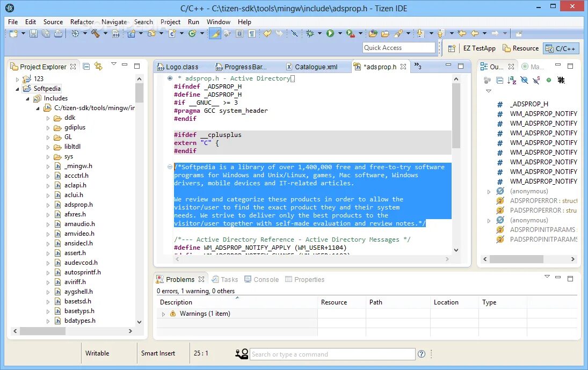Click the New C/C++ Project icon
The image size is (588, 370).
click(131, 34)
